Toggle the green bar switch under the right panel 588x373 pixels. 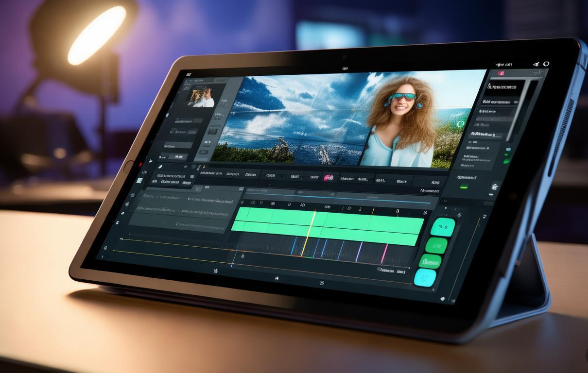click(464, 187)
